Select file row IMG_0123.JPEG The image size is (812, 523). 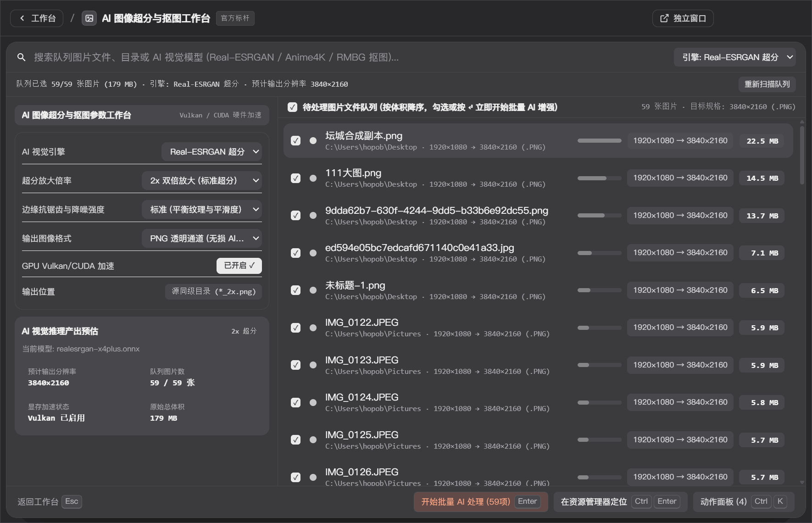[x=538, y=365]
